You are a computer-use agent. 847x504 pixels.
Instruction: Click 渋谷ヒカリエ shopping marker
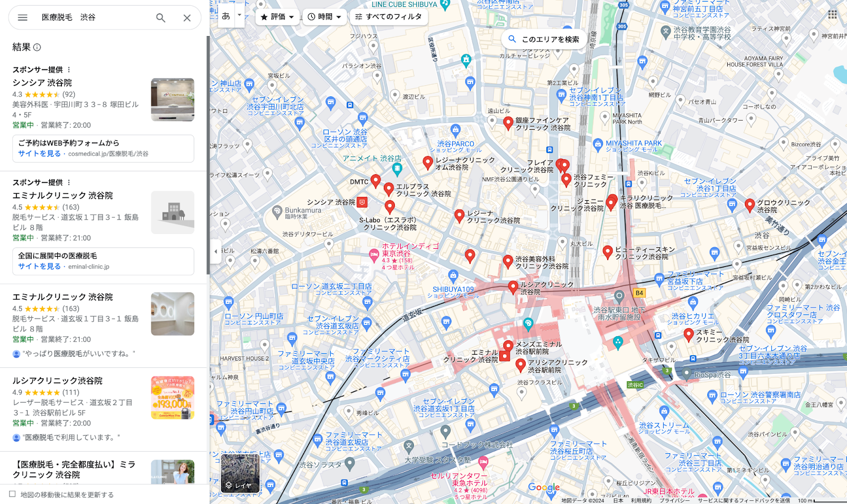(693, 303)
